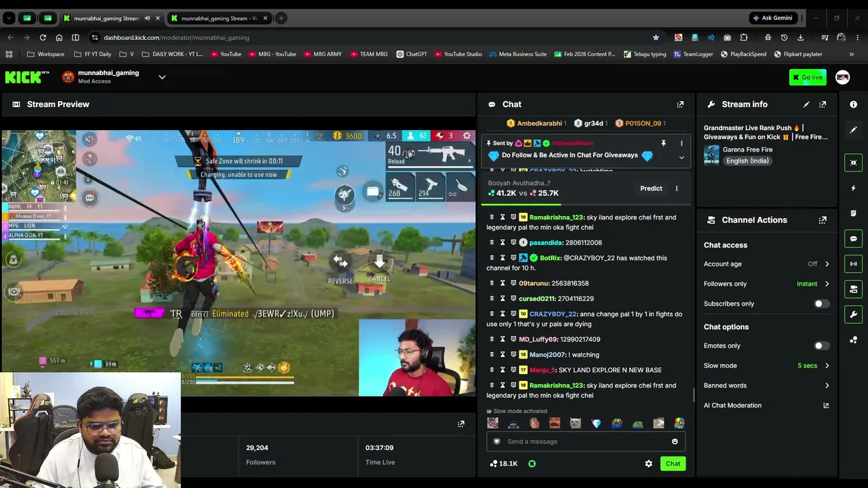Click the Go live button
The height and width of the screenshot is (488, 868).
(x=807, y=77)
